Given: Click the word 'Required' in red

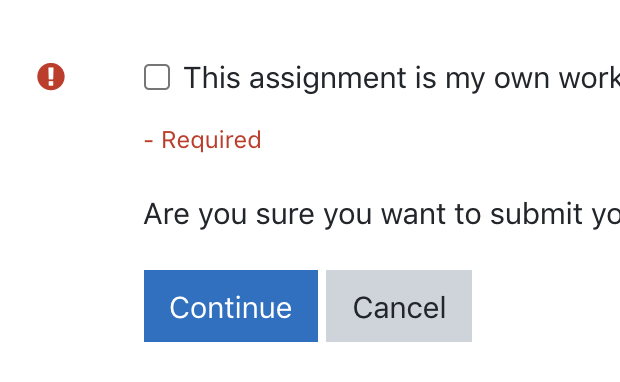Looking at the screenshot, I should coord(212,140).
